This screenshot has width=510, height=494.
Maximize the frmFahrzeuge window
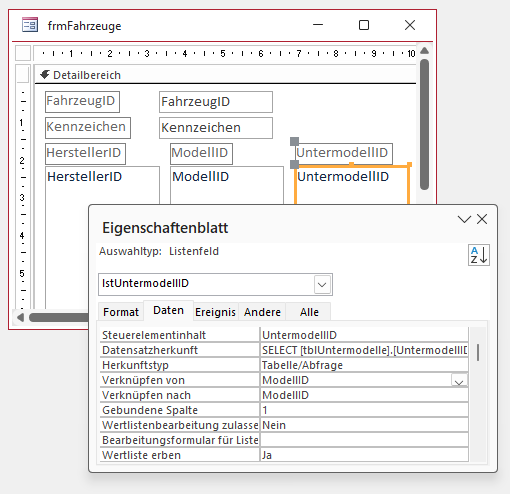pos(364,25)
